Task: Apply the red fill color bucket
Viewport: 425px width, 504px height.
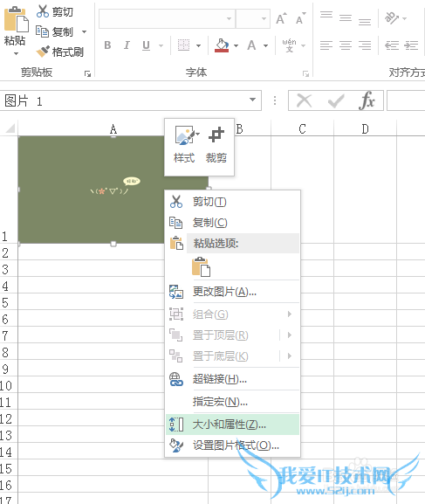Action: coord(222,45)
